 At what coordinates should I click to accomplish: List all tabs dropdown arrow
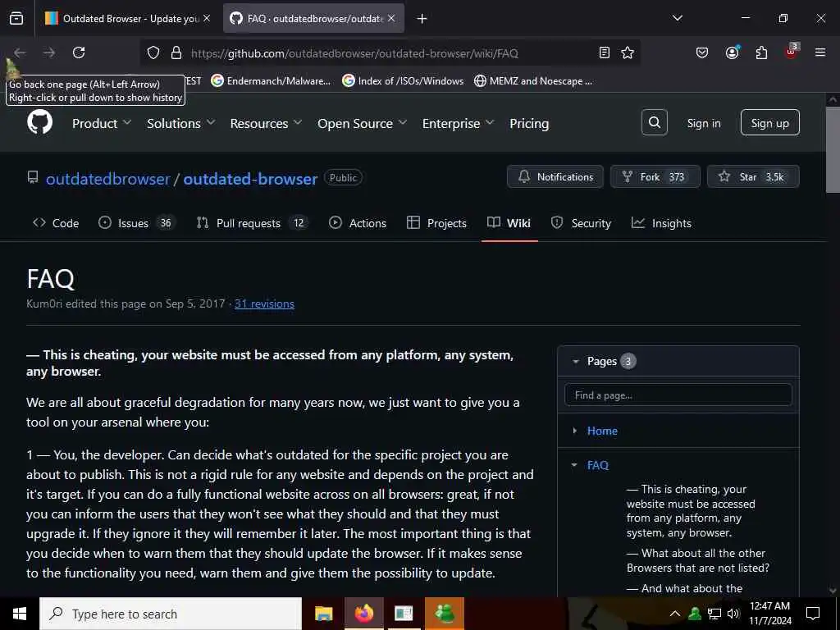coord(678,18)
